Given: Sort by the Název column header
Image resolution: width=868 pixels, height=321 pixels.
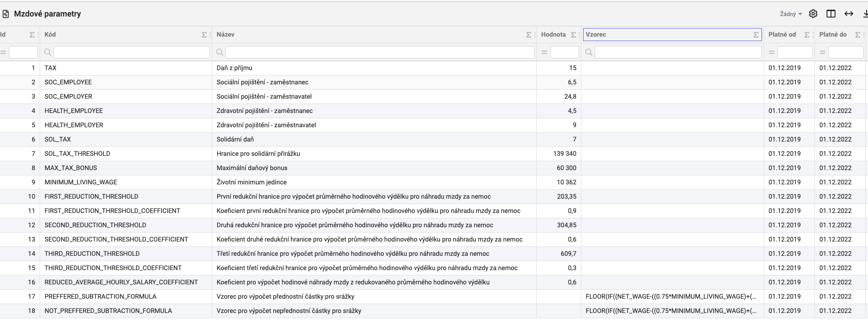Looking at the screenshot, I should click(x=226, y=35).
